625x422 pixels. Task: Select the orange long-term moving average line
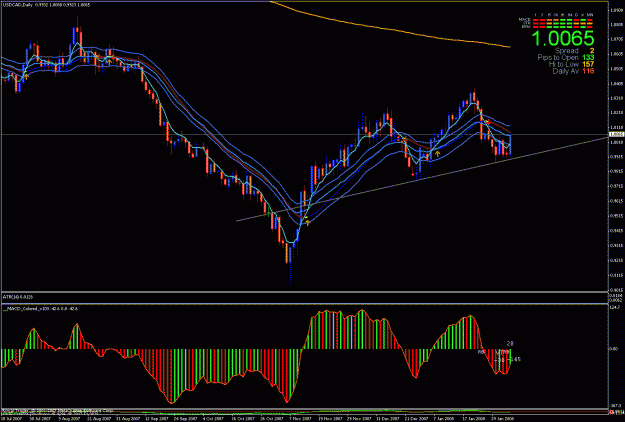[x=391, y=29]
